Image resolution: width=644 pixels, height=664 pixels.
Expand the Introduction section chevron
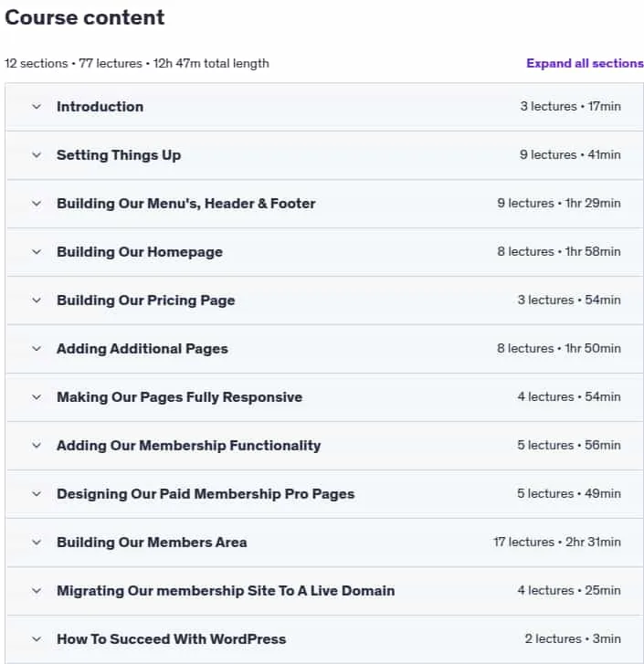(x=37, y=107)
